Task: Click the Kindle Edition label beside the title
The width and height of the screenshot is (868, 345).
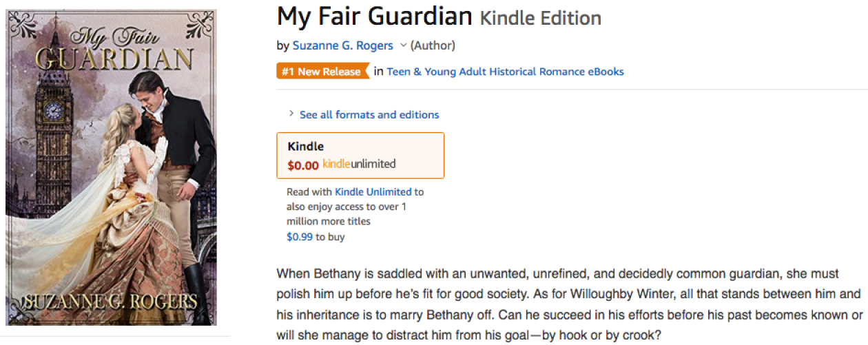Action: point(540,18)
